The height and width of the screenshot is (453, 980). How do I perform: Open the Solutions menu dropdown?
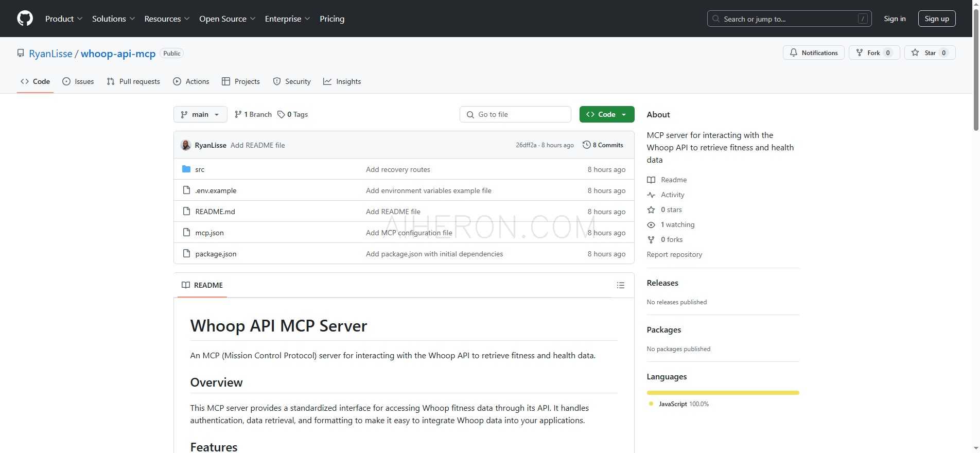(114, 19)
